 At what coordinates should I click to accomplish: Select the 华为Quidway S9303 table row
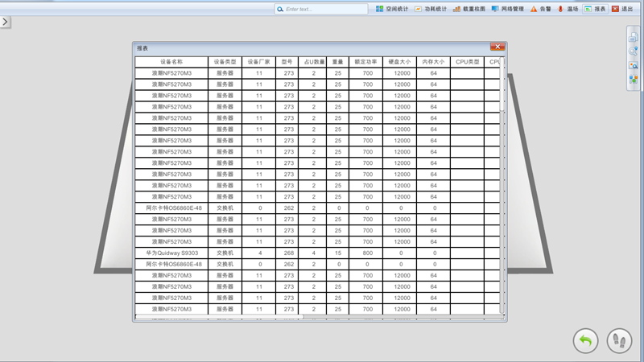coord(171,253)
